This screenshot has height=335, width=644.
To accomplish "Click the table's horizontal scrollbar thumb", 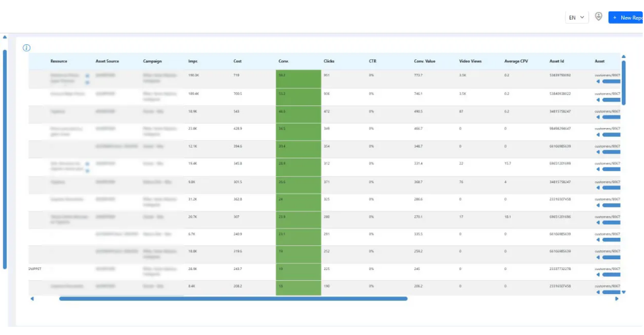I will pyautogui.click(x=233, y=299).
